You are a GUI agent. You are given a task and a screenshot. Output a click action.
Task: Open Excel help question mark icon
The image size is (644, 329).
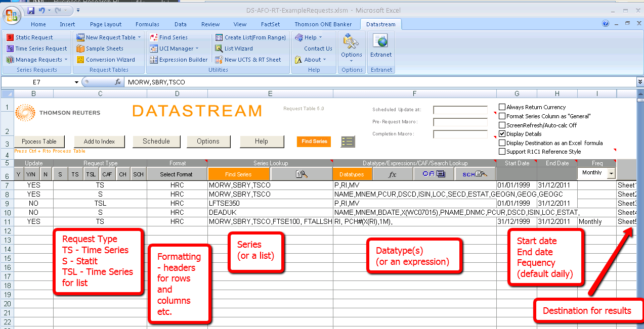pyautogui.click(x=606, y=23)
